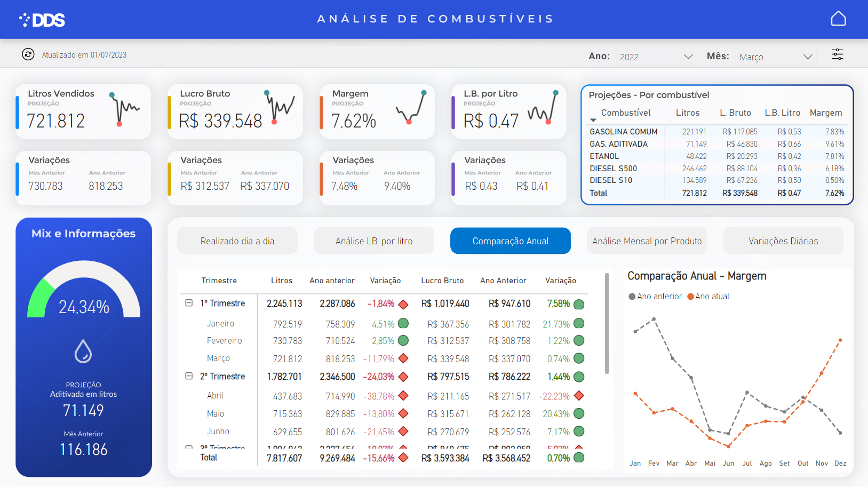This screenshot has width=868, height=487.
Task: Click the DDS logo
Action: [x=42, y=20]
